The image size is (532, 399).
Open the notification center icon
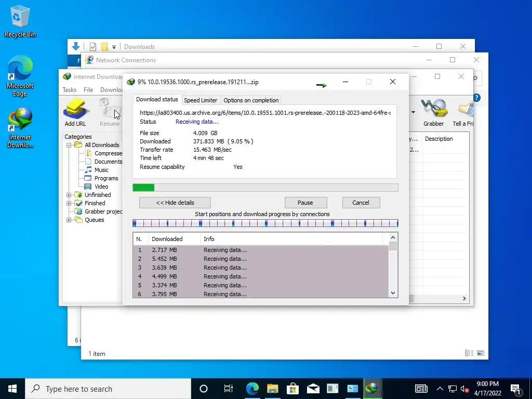(515, 389)
